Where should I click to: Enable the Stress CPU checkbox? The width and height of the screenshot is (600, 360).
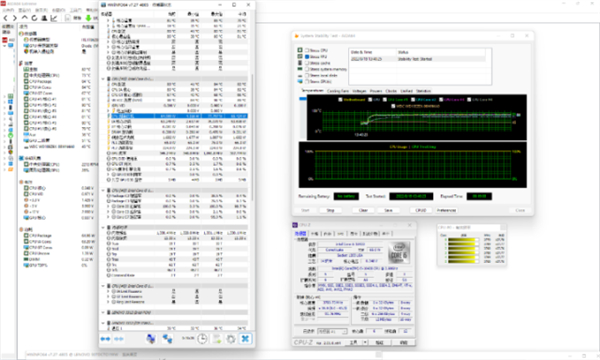[x=307, y=50]
